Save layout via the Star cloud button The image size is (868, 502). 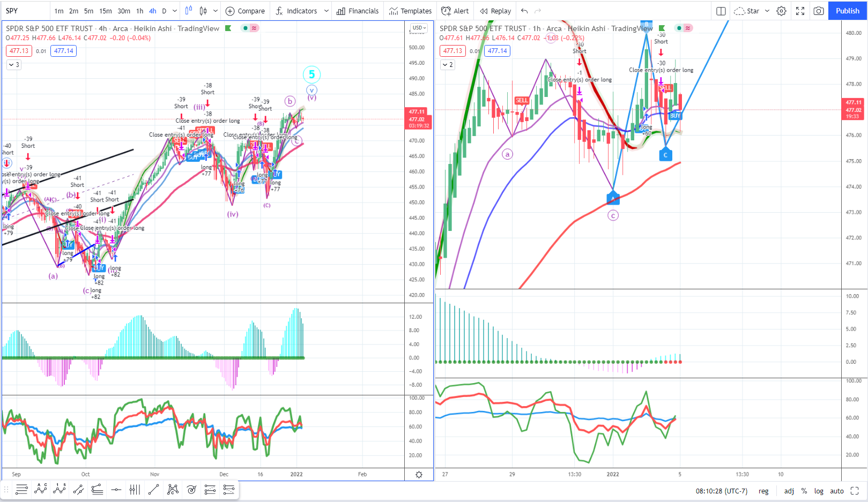[x=747, y=11]
